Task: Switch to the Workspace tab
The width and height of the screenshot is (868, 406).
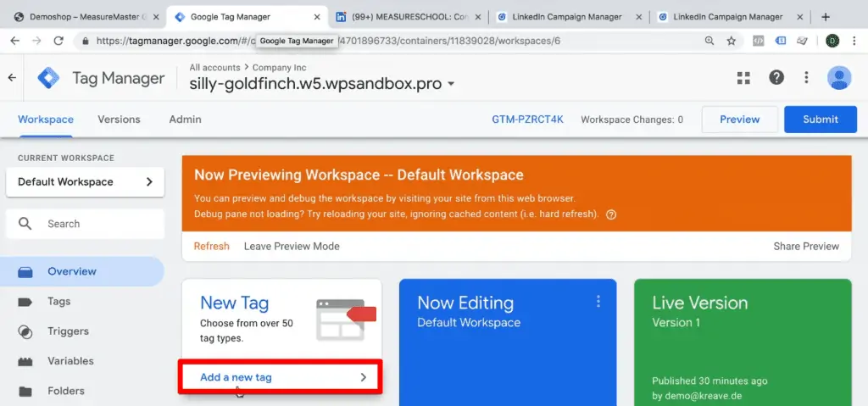Action: click(x=46, y=119)
